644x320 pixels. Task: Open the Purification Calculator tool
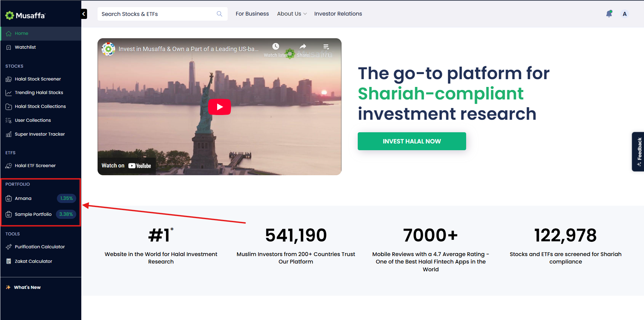tap(41, 247)
